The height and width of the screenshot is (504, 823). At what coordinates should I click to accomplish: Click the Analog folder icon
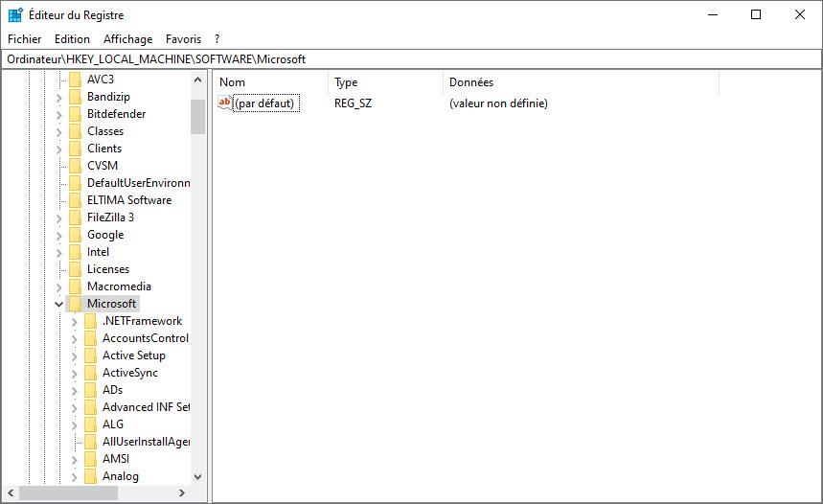click(x=90, y=476)
